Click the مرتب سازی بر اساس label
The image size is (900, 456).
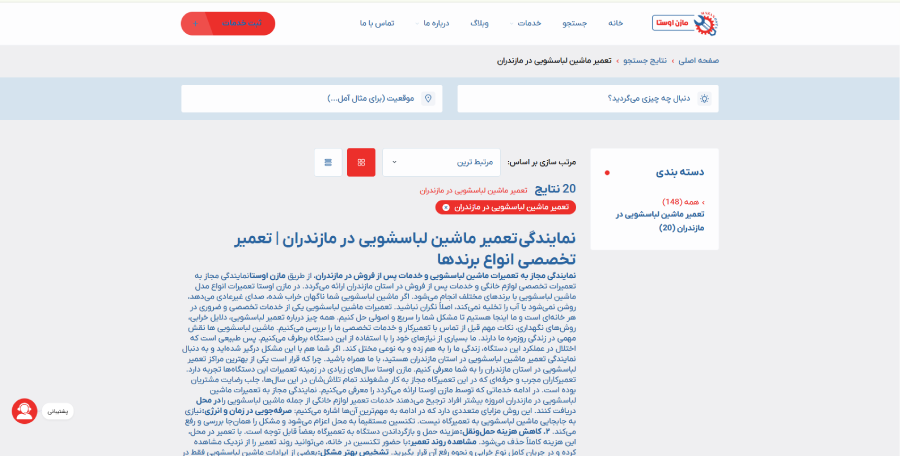(542, 163)
